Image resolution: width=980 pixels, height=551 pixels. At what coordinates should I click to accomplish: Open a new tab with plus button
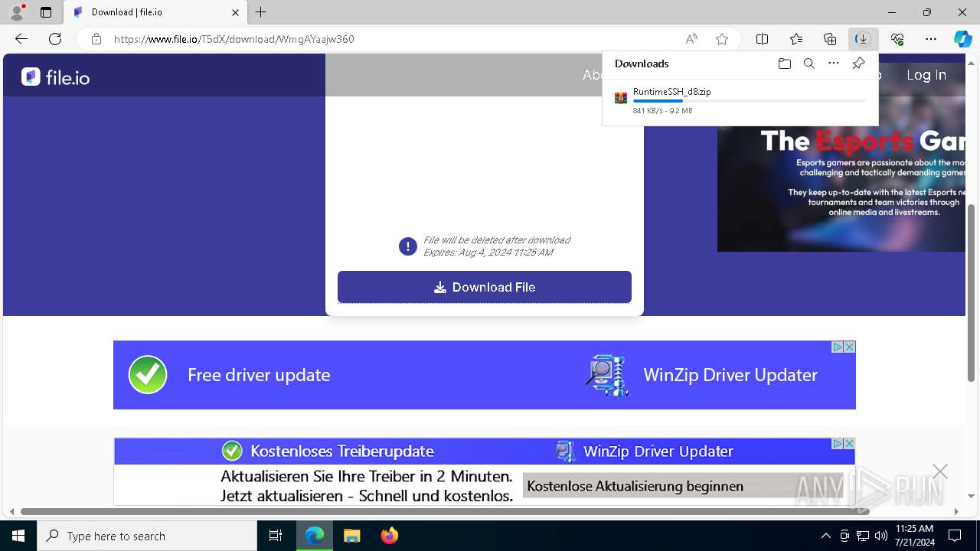click(x=261, y=12)
